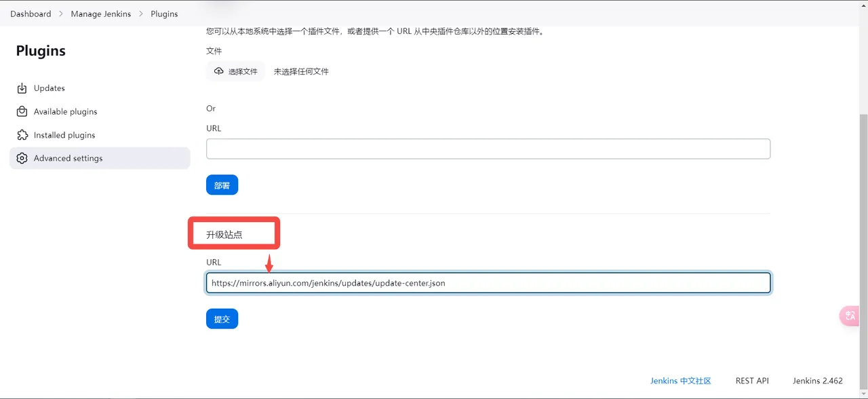Click the 升级站点 update-center URL field
The width and height of the screenshot is (868, 399).
(x=488, y=283)
